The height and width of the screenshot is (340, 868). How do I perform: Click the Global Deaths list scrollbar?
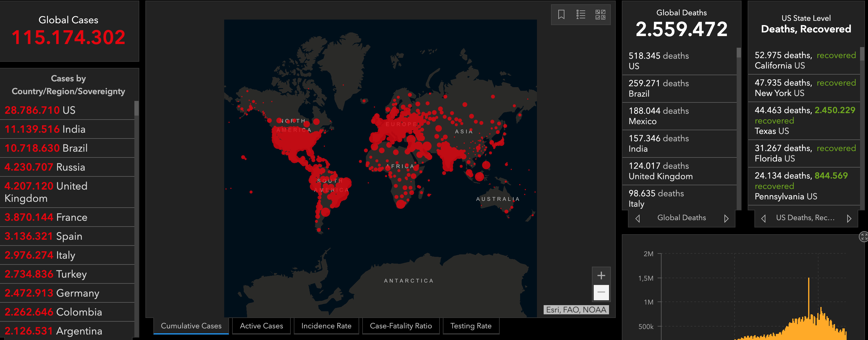(x=739, y=53)
